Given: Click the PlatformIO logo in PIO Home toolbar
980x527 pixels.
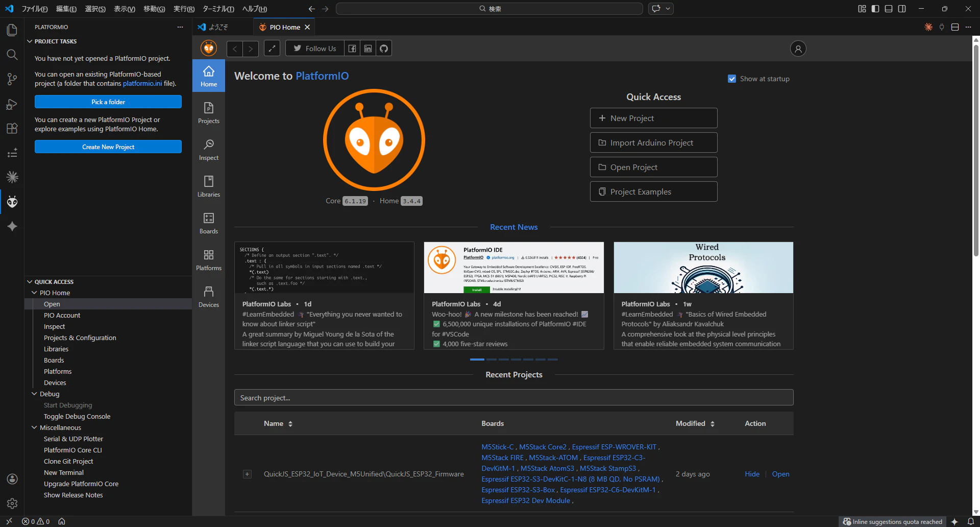Looking at the screenshot, I should pos(209,49).
